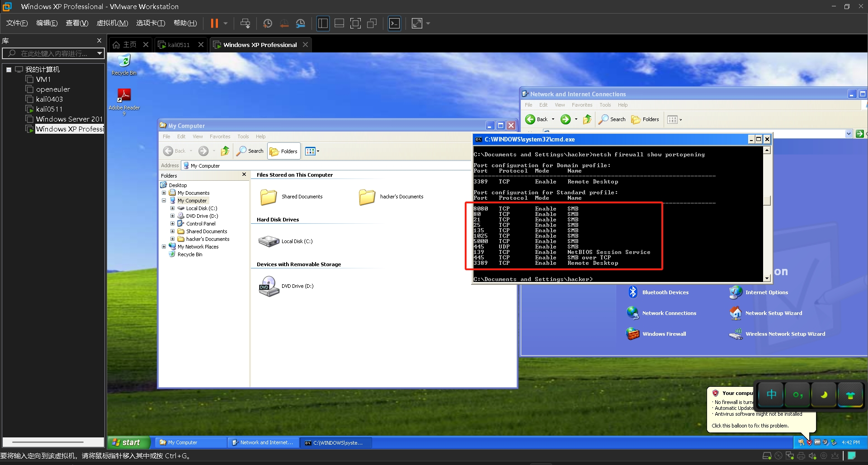Toggle the 中 Chinese input mode button
Screen dimensions: 868x465
771,395
